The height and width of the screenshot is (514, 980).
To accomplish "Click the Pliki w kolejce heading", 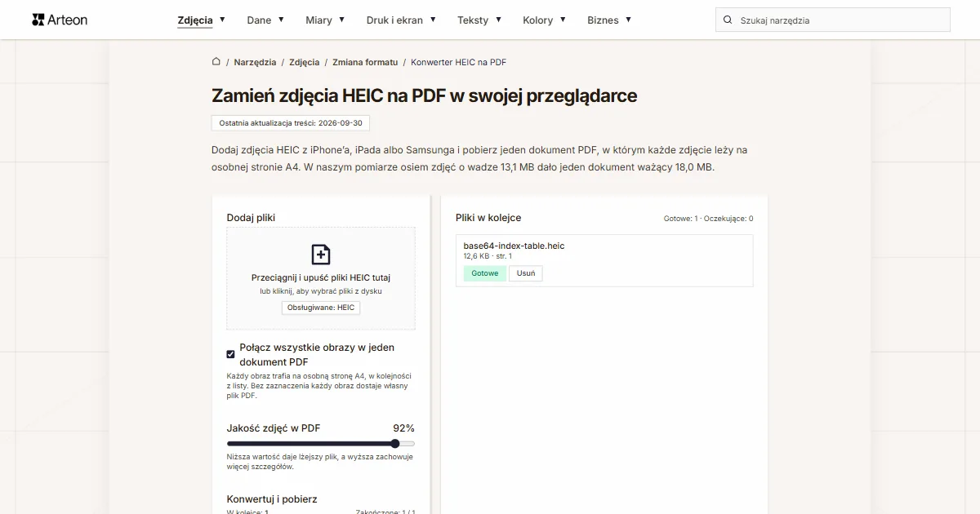I will coord(488,218).
